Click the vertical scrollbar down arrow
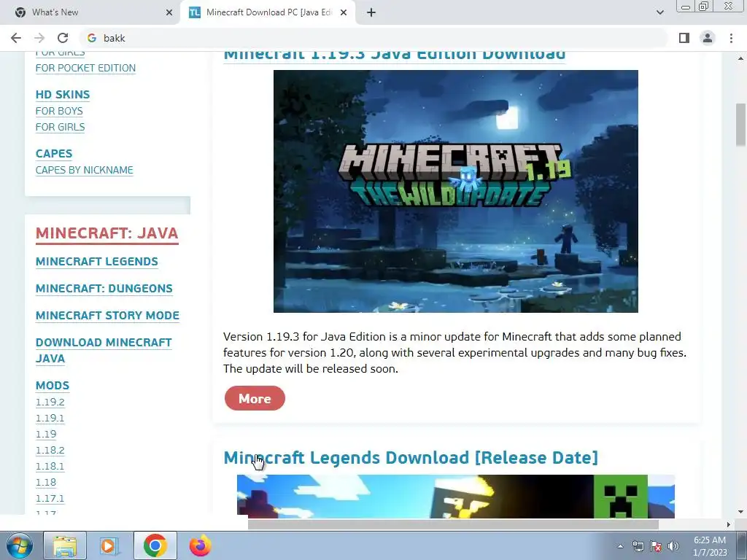This screenshot has height=560, width=747. [740, 512]
